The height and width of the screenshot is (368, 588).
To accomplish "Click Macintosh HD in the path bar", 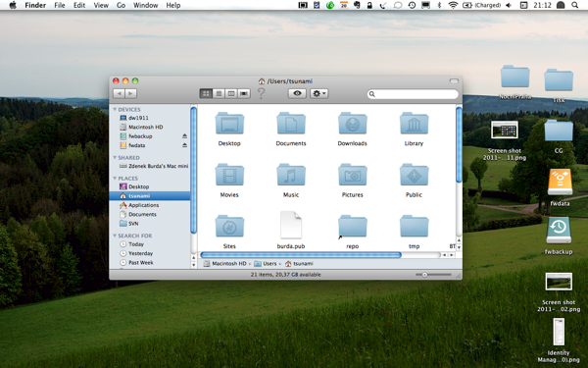I will click(225, 264).
